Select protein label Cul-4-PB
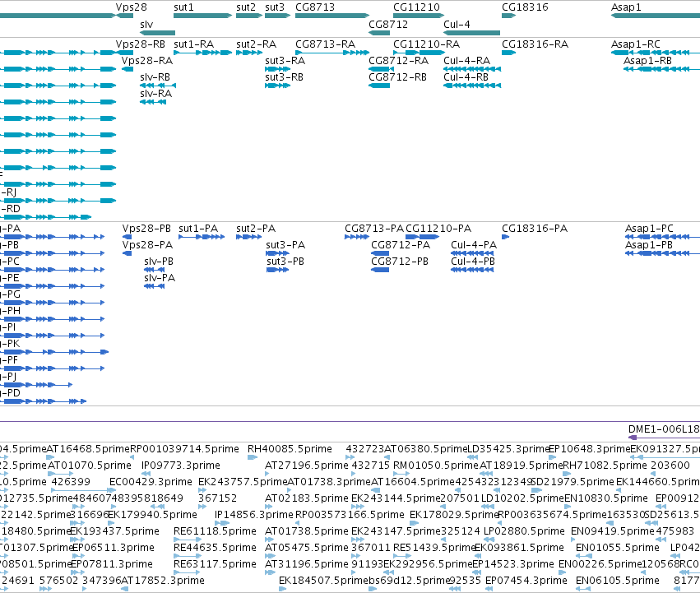 click(x=473, y=262)
